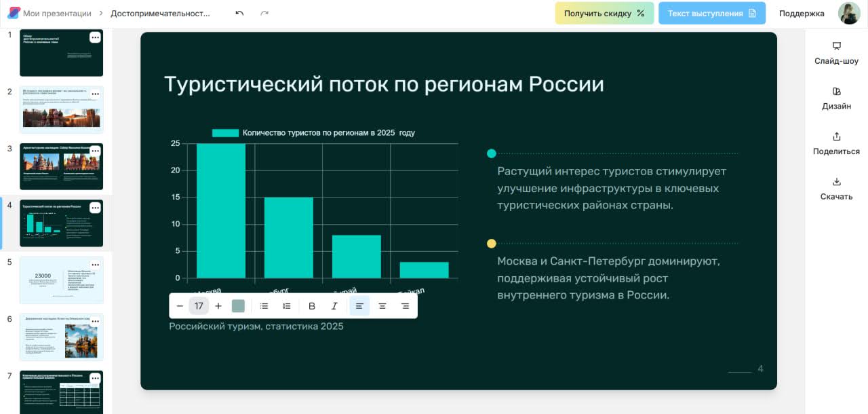The image size is (868, 414).
Task: Toggle bold formatting on the selected text
Action: click(x=311, y=305)
